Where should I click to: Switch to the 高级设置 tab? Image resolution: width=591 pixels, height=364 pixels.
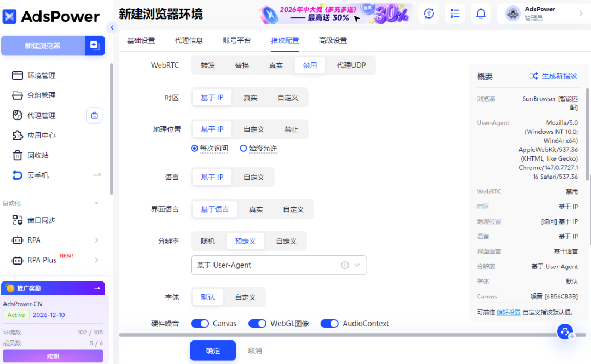click(333, 40)
